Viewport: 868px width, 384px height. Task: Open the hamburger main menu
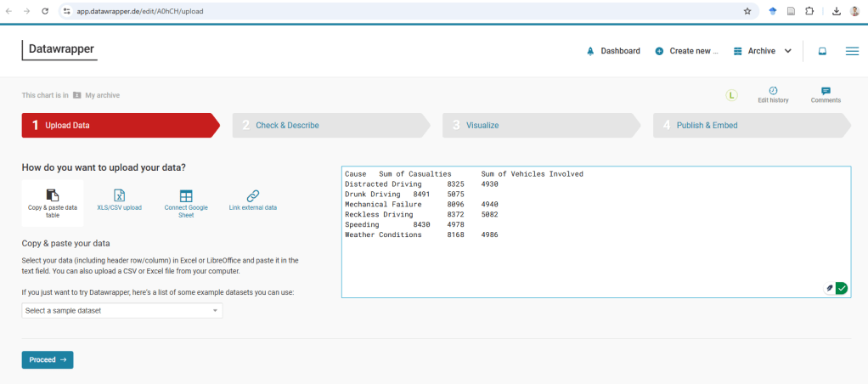tap(852, 51)
